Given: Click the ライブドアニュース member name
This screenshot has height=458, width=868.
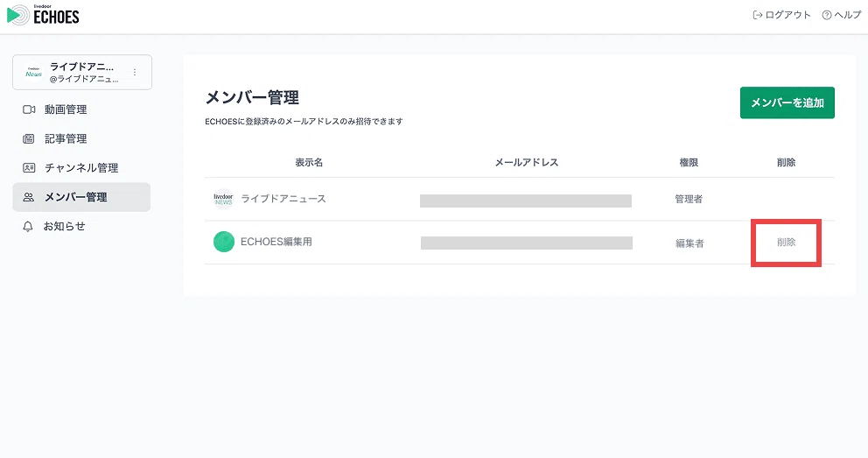Looking at the screenshot, I should click(x=283, y=199).
